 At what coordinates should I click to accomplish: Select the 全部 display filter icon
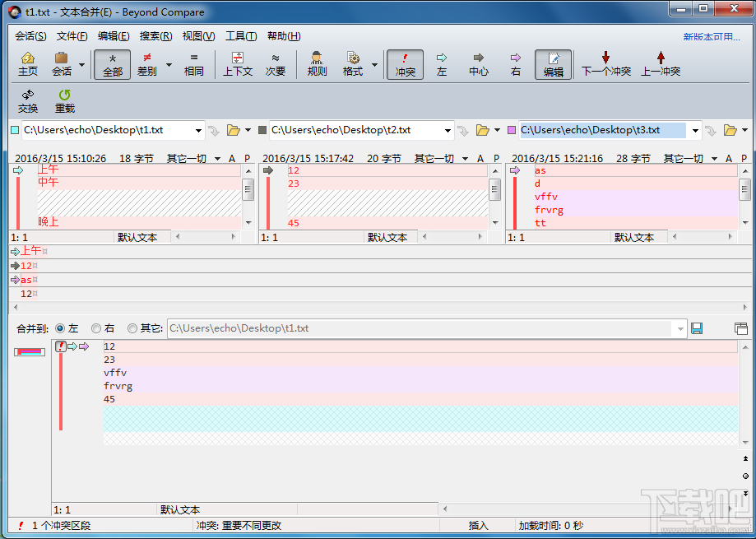[112, 64]
